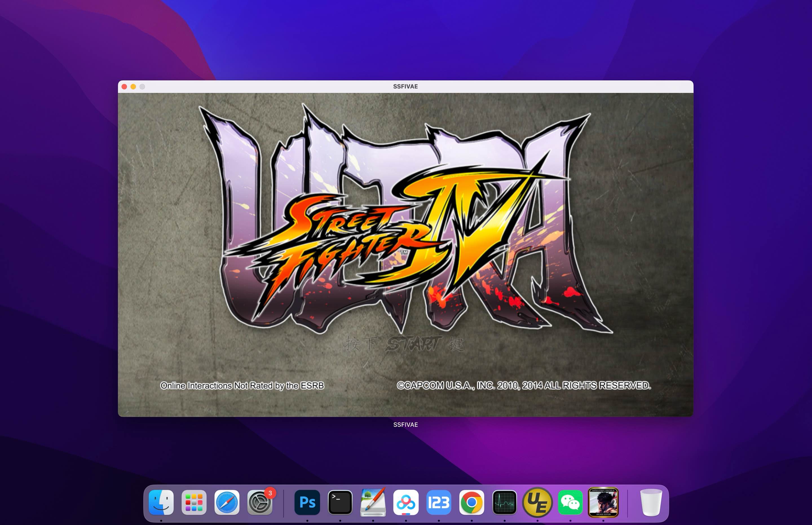Close the SSFIVAE window with red button
The width and height of the screenshot is (812, 525).
tap(124, 87)
